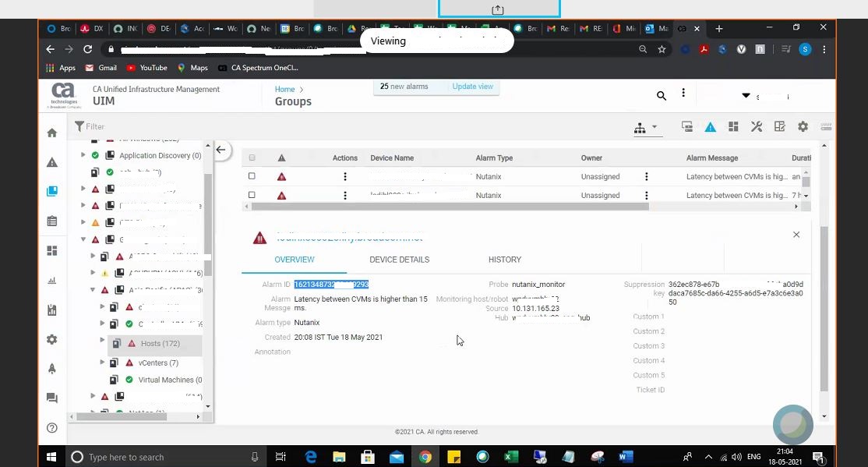Click the tree Filter input field
868x467 pixels.
point(139,127)
